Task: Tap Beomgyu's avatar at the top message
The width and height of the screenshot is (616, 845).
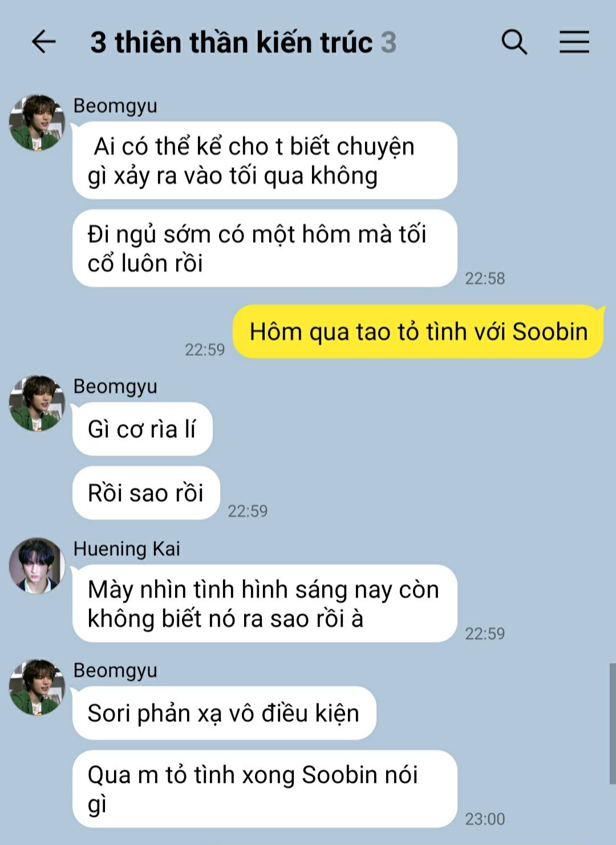Action: pyautogui.click(x=37, y=123)
